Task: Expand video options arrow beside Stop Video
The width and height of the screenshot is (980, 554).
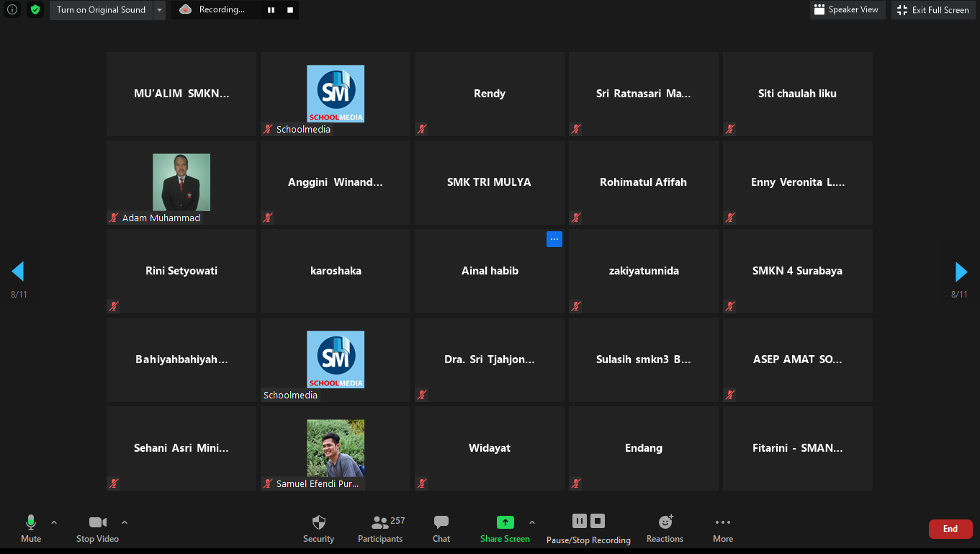Action: 125,522
